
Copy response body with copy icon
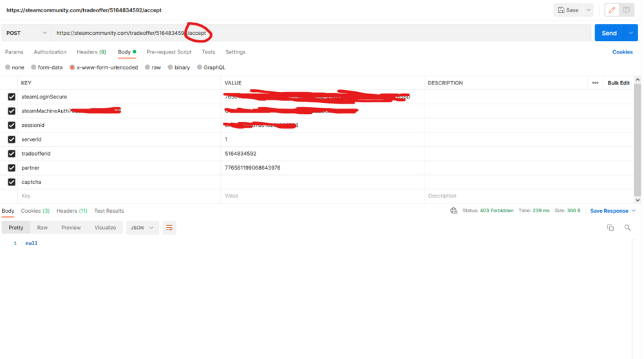pyautogui.click(x=611, y=228)
